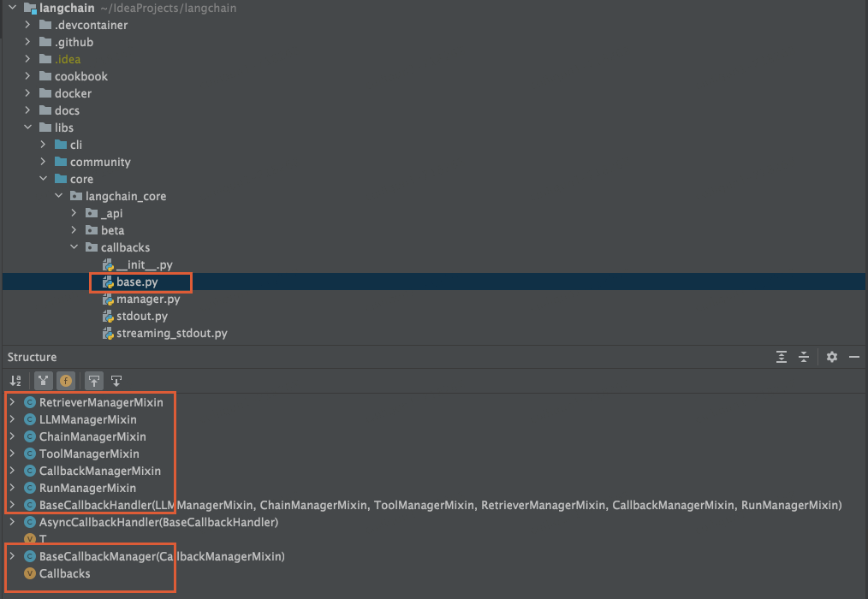
Task: Select ChainManagerMixin class in Structure
Action: tap(92, 436)
